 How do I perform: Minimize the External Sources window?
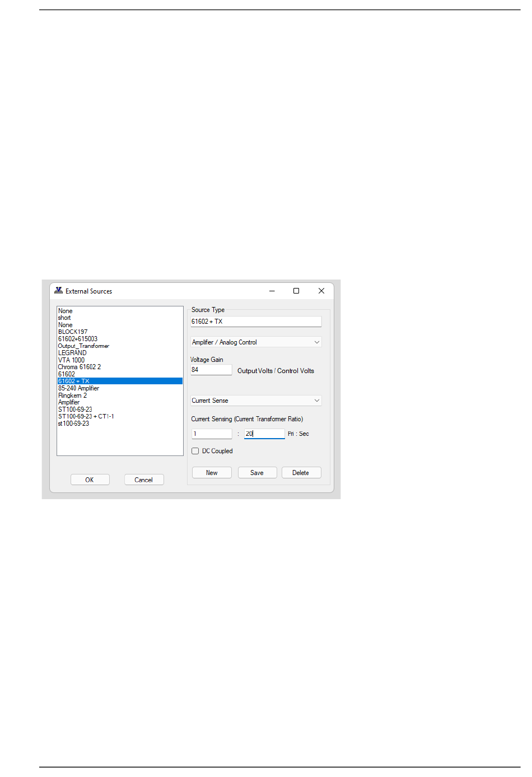tap(272, 291)
